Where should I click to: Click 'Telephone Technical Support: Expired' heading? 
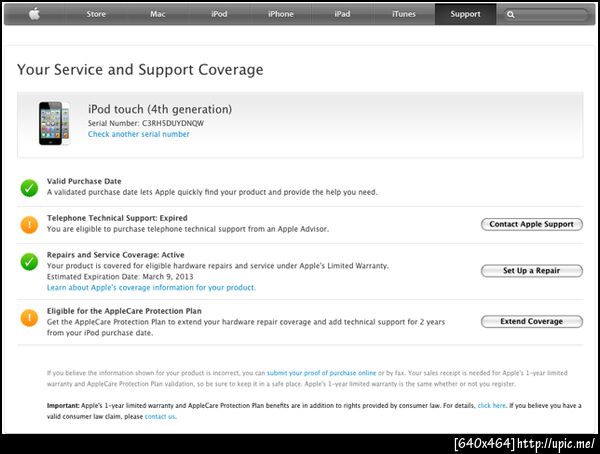click(x=117, y=218)
